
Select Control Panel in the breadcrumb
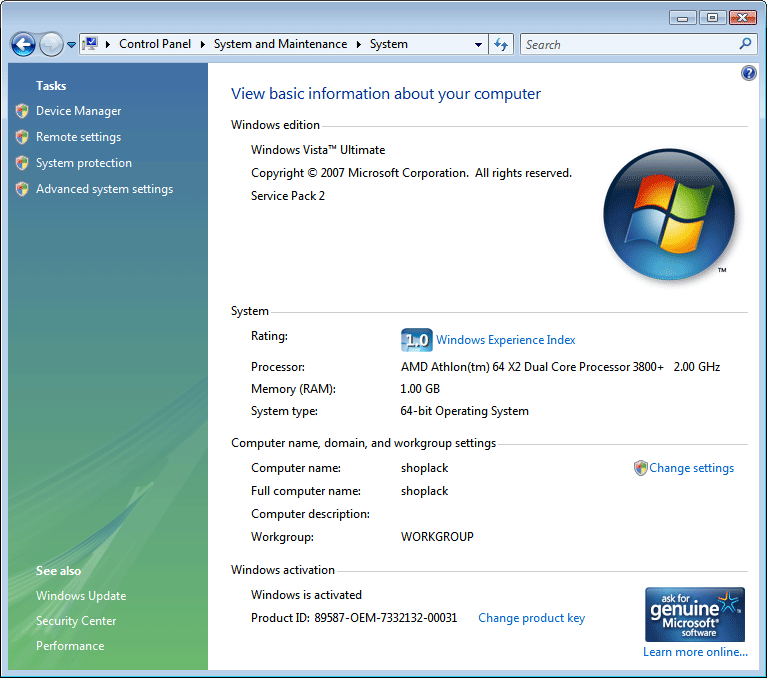pos(155,44)
